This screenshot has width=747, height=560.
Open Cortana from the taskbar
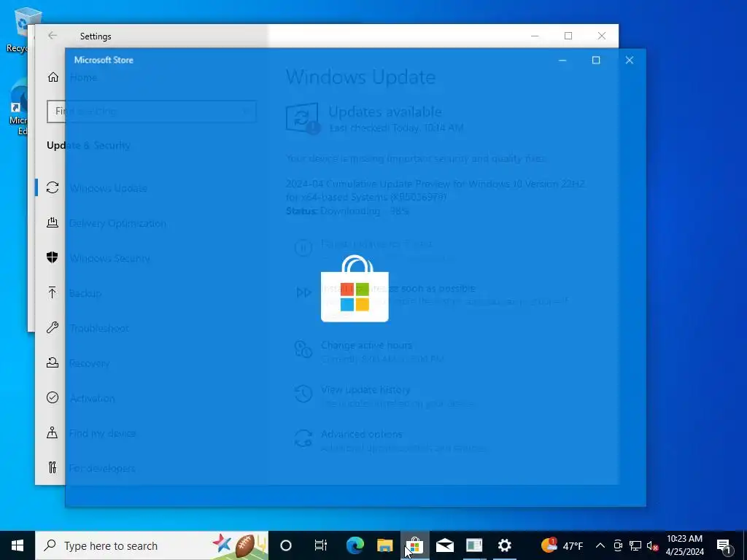pos(286,545)
